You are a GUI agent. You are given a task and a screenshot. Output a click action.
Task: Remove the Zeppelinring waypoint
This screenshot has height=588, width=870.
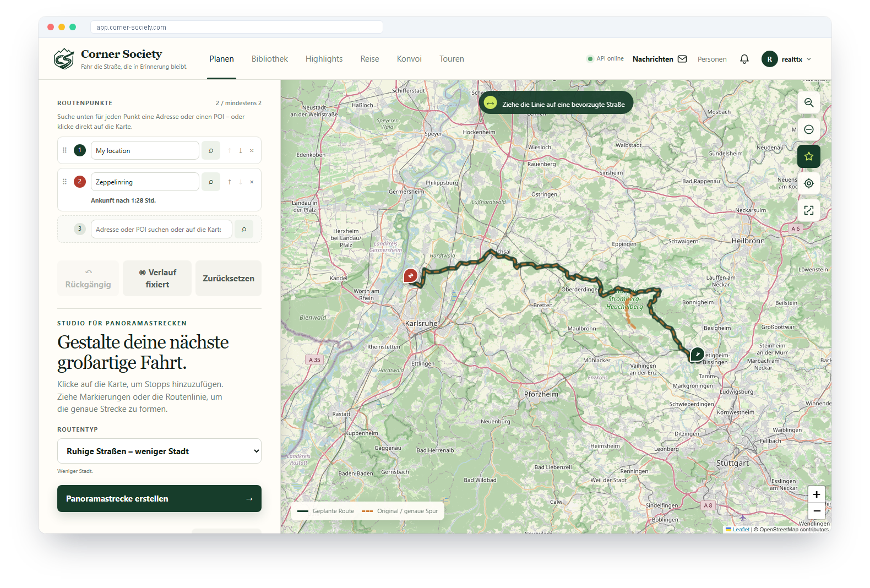coord(252,182)
